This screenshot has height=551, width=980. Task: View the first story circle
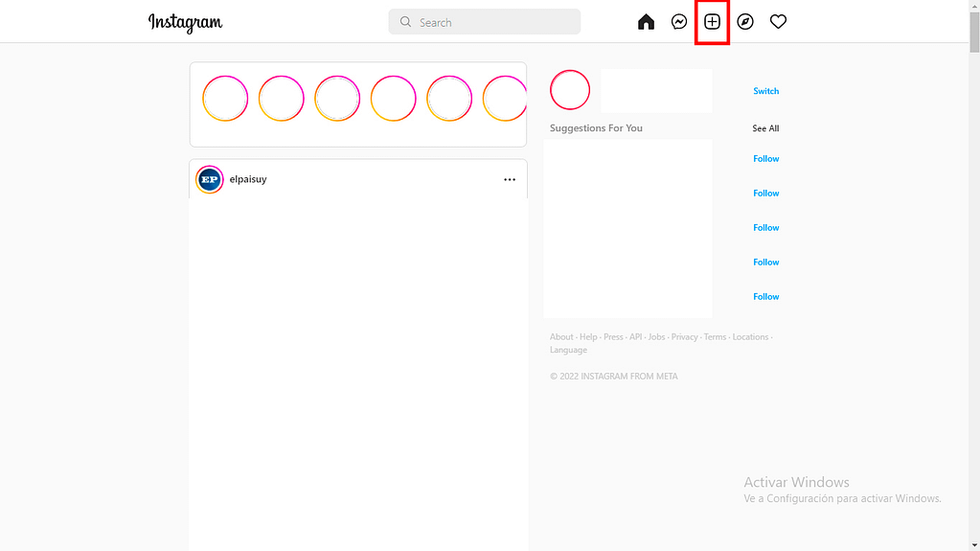(225, 98)
